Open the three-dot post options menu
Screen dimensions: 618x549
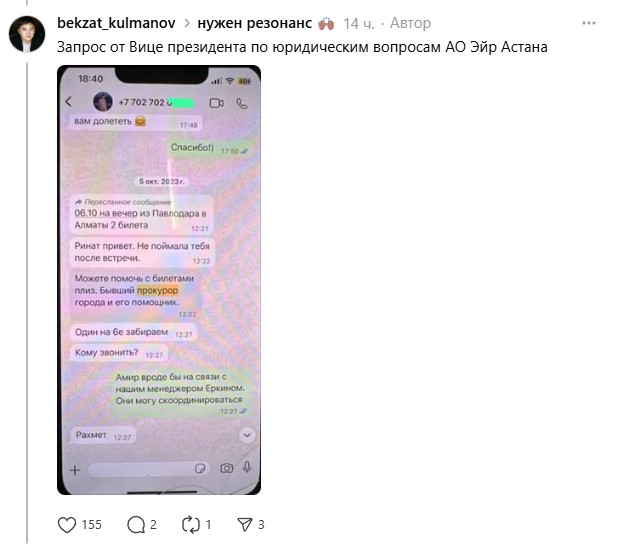click(x=589, y=23)
